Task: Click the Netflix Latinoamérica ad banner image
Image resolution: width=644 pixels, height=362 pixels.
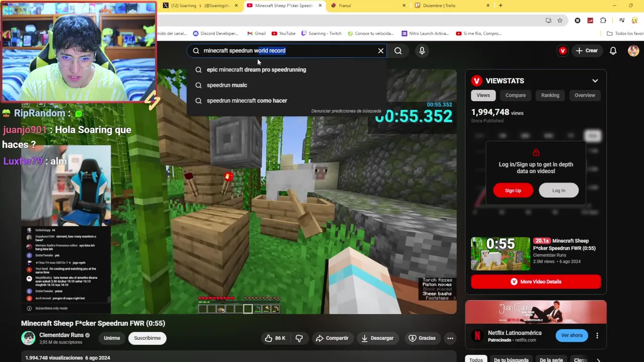Action: (536, 312)
